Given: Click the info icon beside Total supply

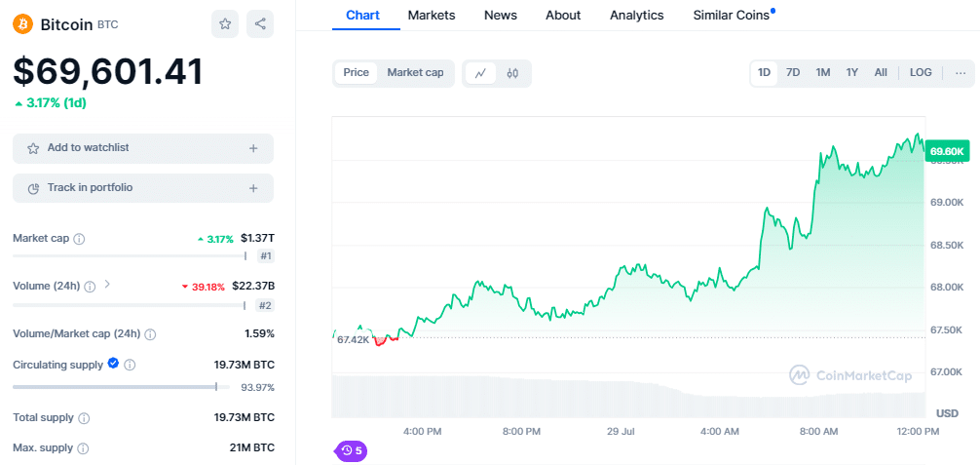Looking at the screenshot, I should (84, 417).
